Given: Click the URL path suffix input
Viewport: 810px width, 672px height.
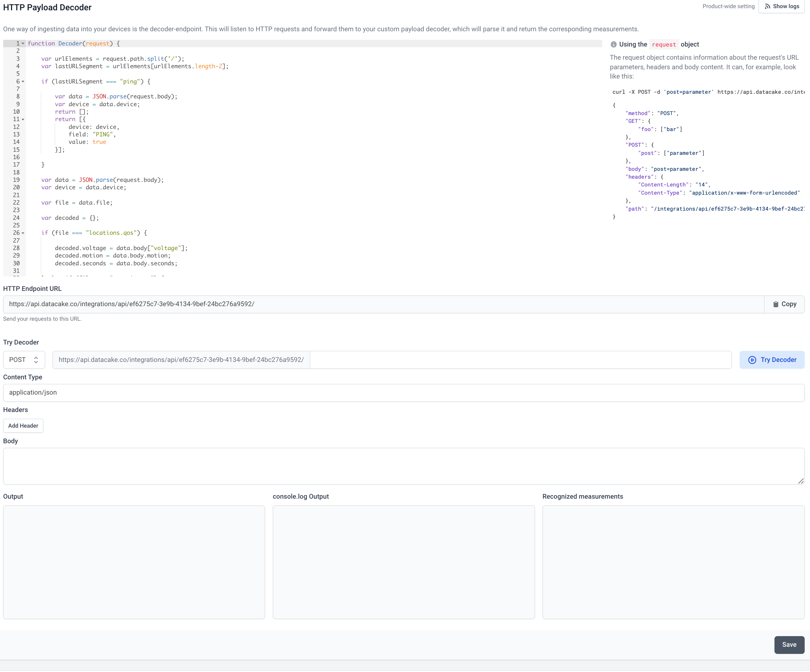Looking at the screenshot, I should click(520, 360).
